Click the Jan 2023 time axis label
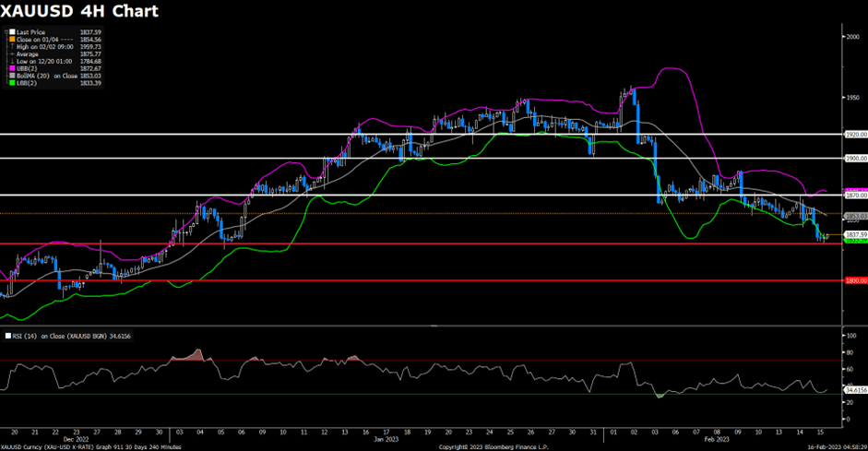The width and height of the screenshot is (868, 451). coord(386,440)
